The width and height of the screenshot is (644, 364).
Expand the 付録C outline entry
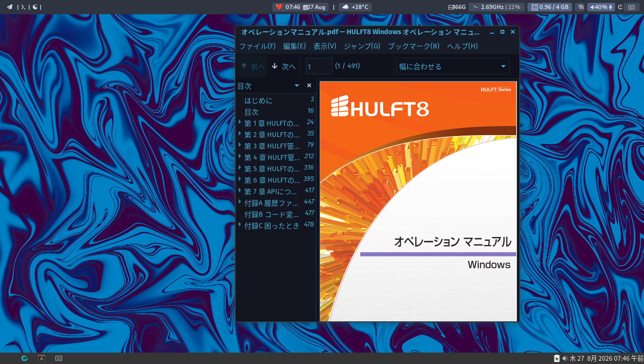[240, 225]
